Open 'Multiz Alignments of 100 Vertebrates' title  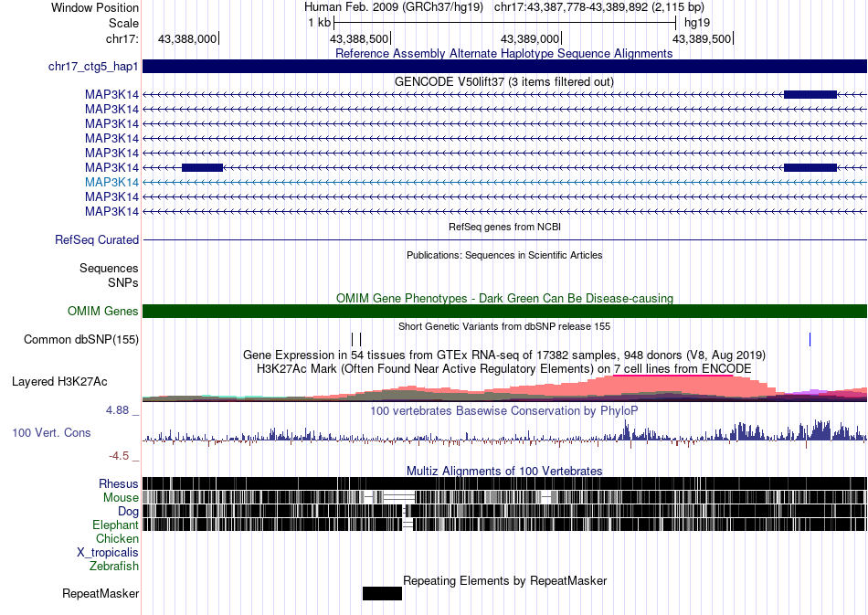pyautogui.click(x=504, y=472)
